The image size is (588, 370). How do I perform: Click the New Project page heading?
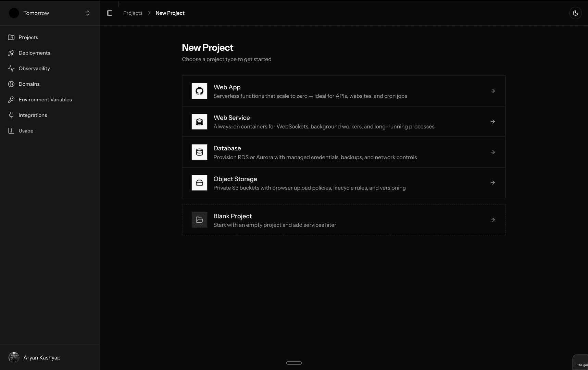pyautogui.click(x=208, y=48)
